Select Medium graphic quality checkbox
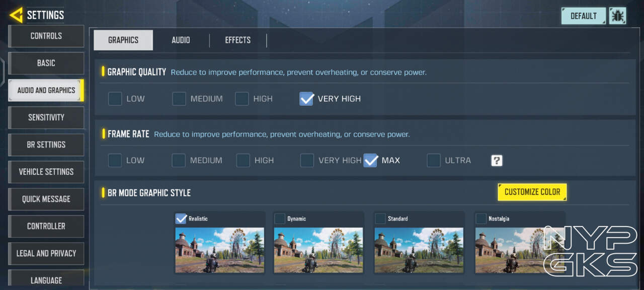 click(x=179, y=99)
